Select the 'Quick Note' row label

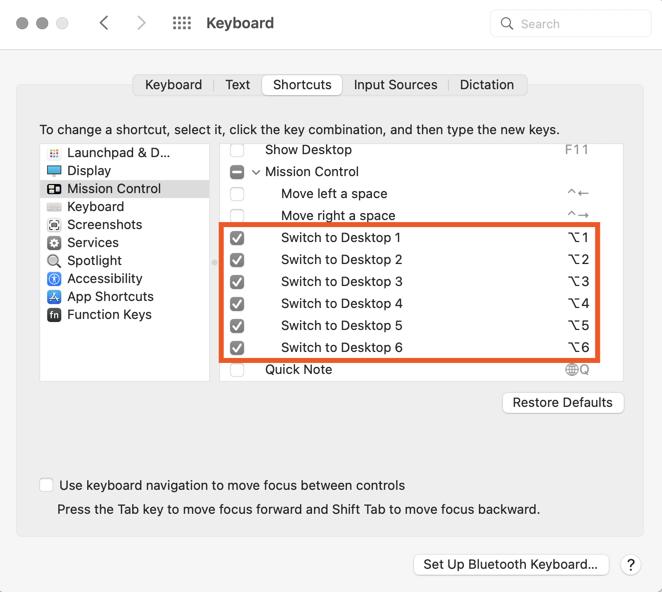click(298, 370)
